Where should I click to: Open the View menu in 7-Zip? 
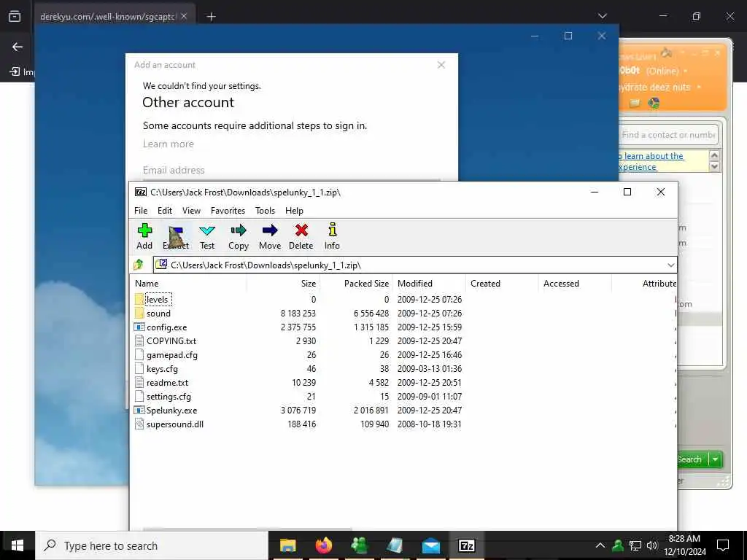point(192,211)
